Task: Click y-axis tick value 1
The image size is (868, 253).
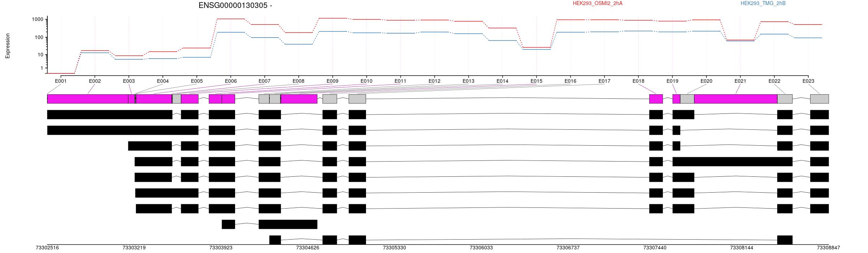Action: (x=42, y=68)
